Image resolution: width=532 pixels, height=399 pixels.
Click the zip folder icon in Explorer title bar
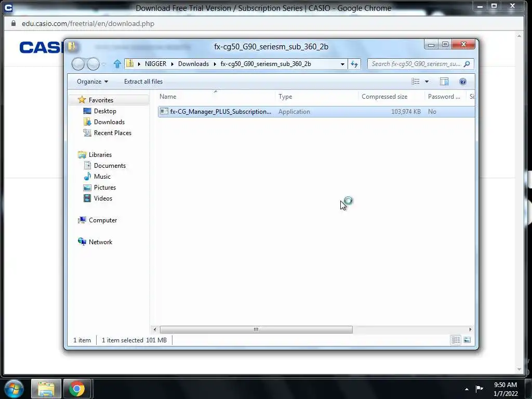72,46
